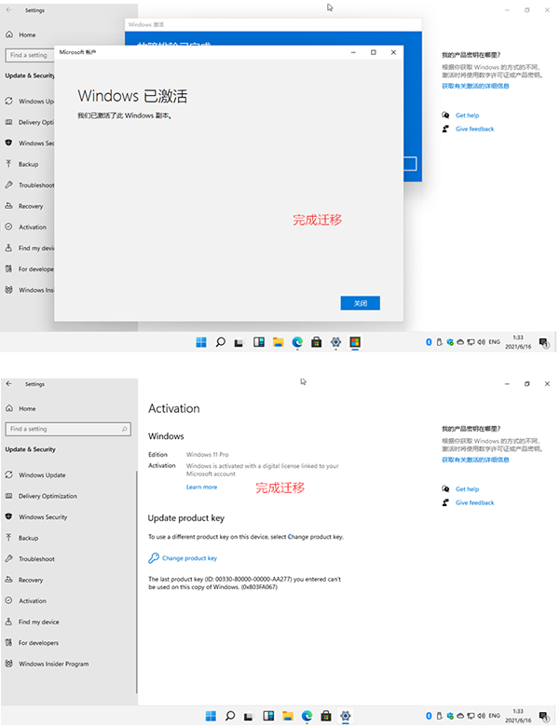Viewport: 560px width, 728px height.
Task: Click Windows Insider Program icon on Activation page sidebar
Action: 8,664
